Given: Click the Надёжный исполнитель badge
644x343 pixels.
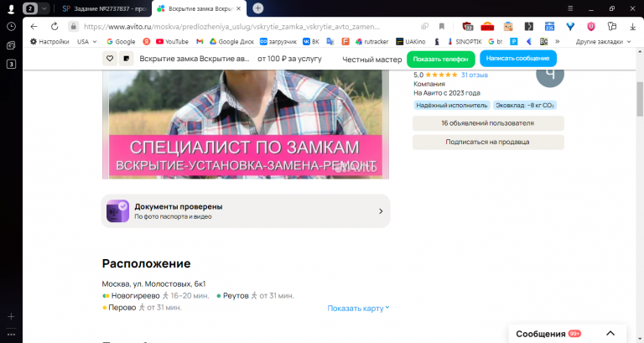Looking at the screenshot, I should click(x=452, y=105).
